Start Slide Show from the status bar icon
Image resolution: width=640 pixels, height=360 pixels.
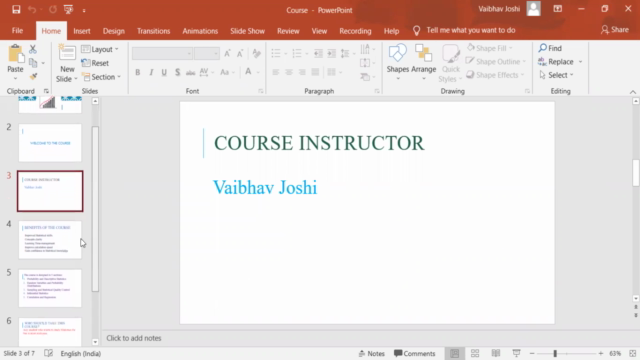tap(516, 353)
